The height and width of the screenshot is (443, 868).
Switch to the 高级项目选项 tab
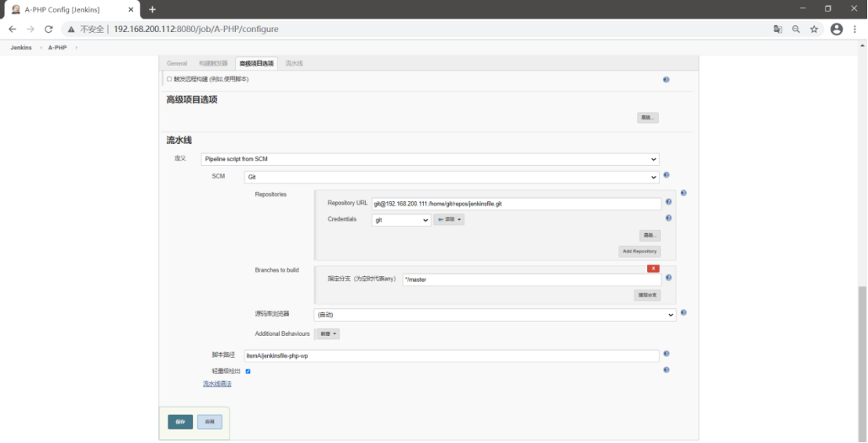(x=256, y=63)
